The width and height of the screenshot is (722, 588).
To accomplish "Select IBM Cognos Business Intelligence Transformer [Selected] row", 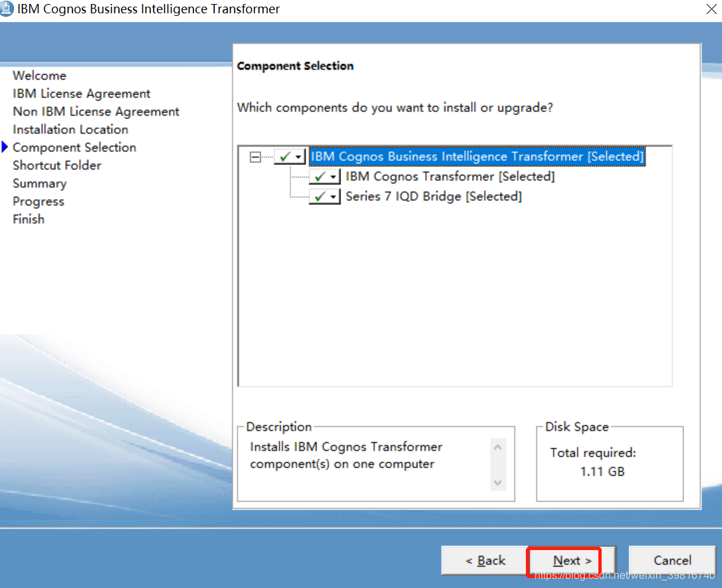I will [x=477, y=157].
